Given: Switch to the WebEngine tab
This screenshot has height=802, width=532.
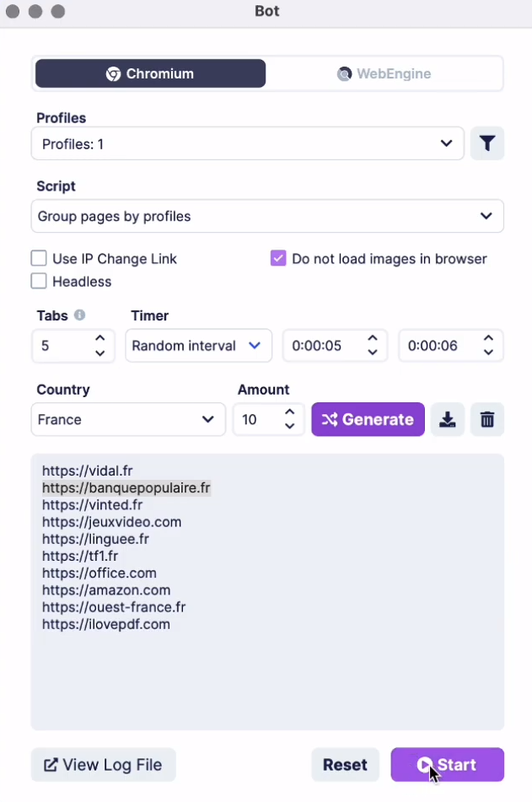Looking at the screenshot, I should point(384,73).
